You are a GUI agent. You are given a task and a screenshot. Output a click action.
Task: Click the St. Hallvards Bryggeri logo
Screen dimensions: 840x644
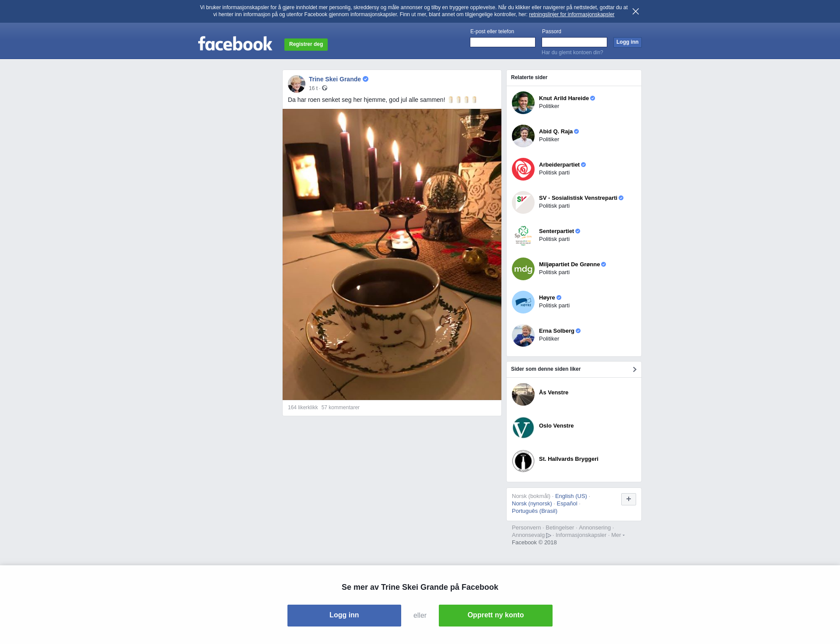(523, 461)
